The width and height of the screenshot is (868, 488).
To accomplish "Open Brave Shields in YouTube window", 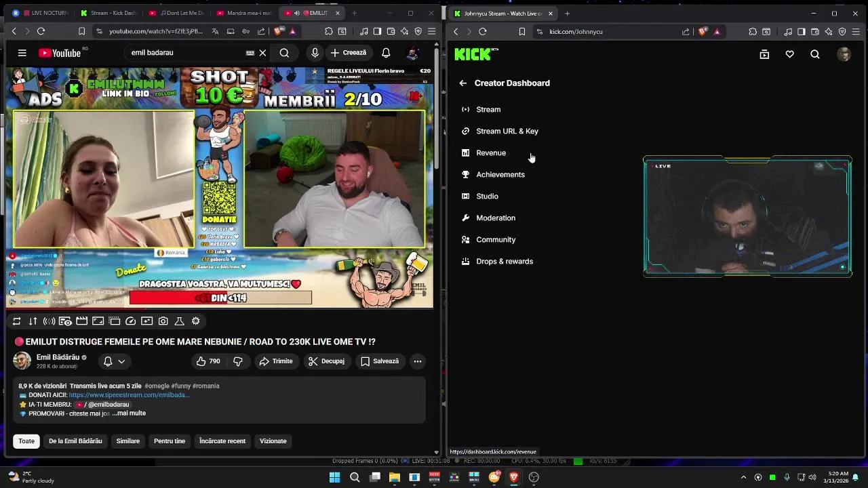I will pyautogui.click(x=279, y=31).
